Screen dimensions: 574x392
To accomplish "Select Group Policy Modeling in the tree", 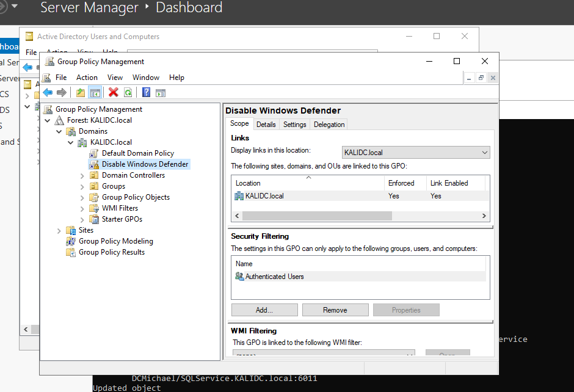I will pyautogui.click(x=115, y=241).
